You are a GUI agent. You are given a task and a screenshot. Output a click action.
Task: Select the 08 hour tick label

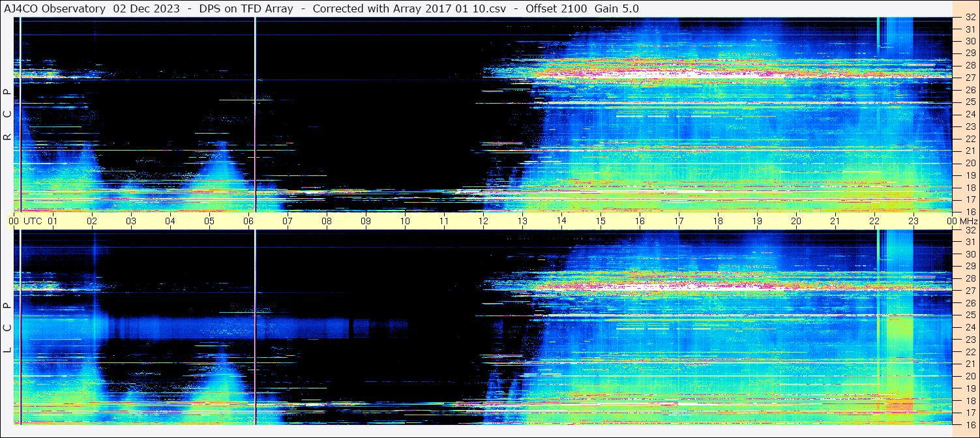coord(327,221)
